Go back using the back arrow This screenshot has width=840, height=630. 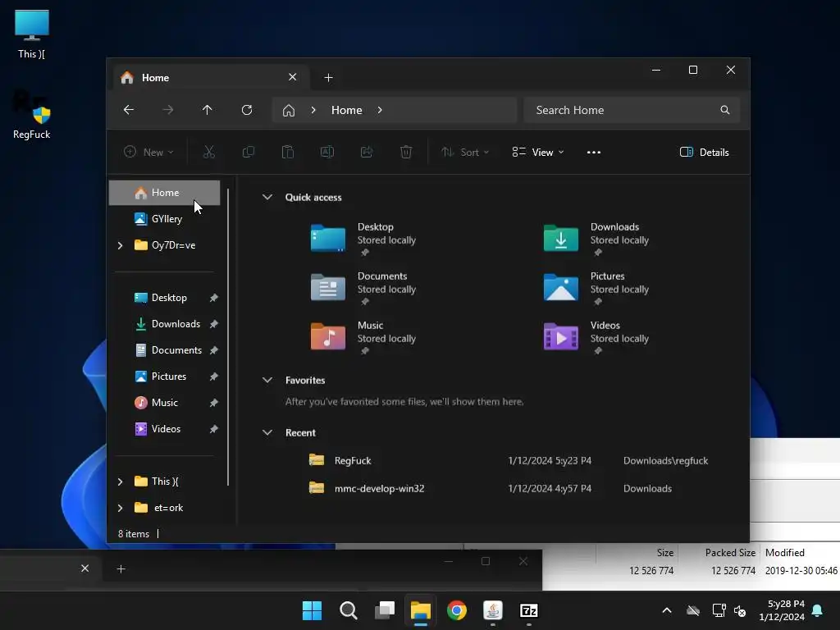click(129, 110)
